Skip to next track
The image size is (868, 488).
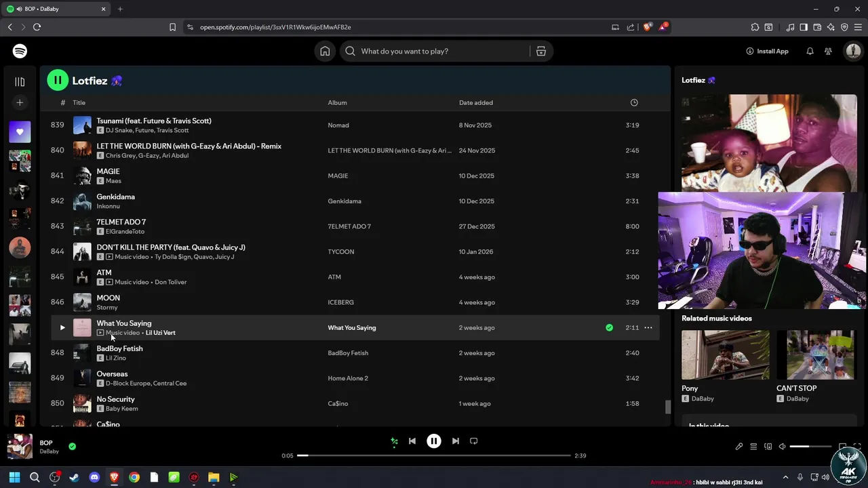456,441
